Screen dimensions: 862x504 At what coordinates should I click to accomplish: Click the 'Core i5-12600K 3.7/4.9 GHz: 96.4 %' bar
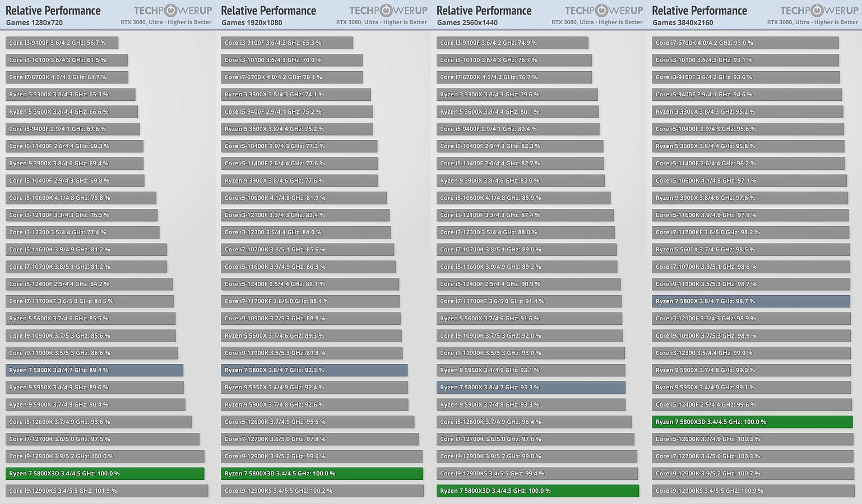coord(534,422)
